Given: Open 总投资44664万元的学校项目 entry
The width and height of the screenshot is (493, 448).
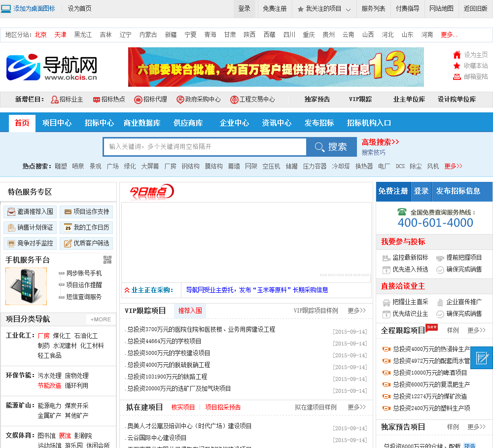Looking at the screenshot, I should pyautogui.click(x=164, y=341).
